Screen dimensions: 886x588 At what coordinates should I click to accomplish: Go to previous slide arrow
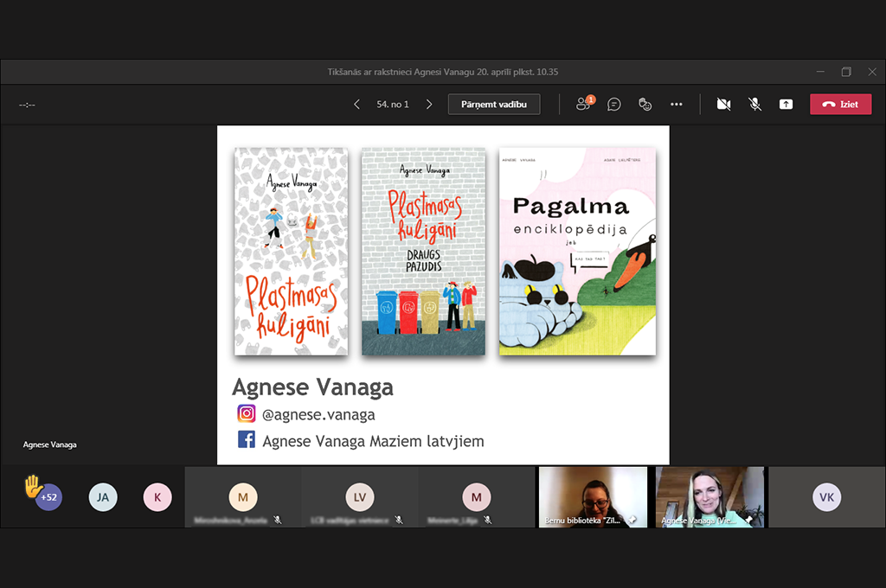point(356,105)
